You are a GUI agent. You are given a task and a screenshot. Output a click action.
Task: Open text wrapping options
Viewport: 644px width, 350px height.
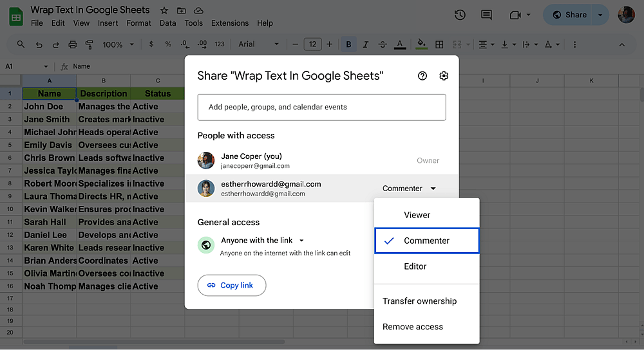point(530,44)
